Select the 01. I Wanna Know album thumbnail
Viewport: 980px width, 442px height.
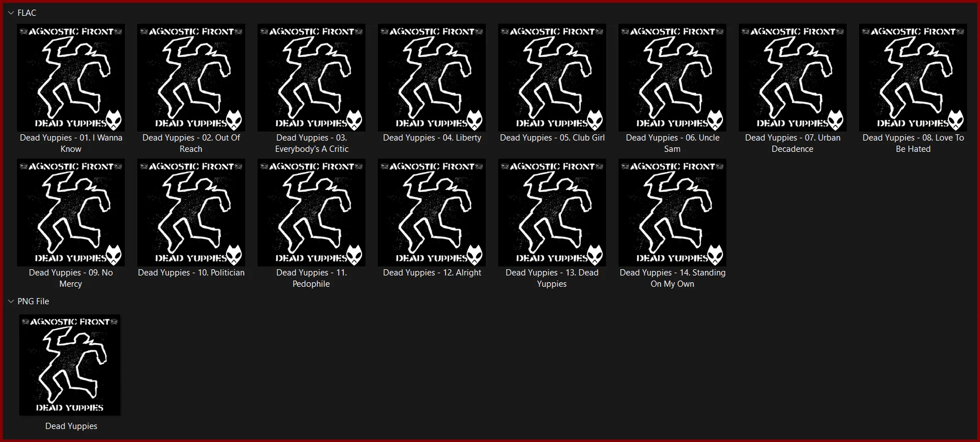(x=71, y=77)
